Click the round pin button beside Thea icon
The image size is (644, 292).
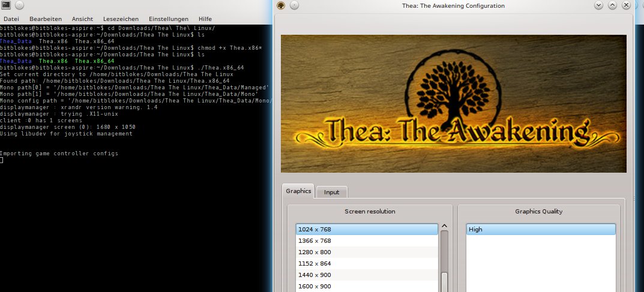pyautogui.click(x=295, y=5)
